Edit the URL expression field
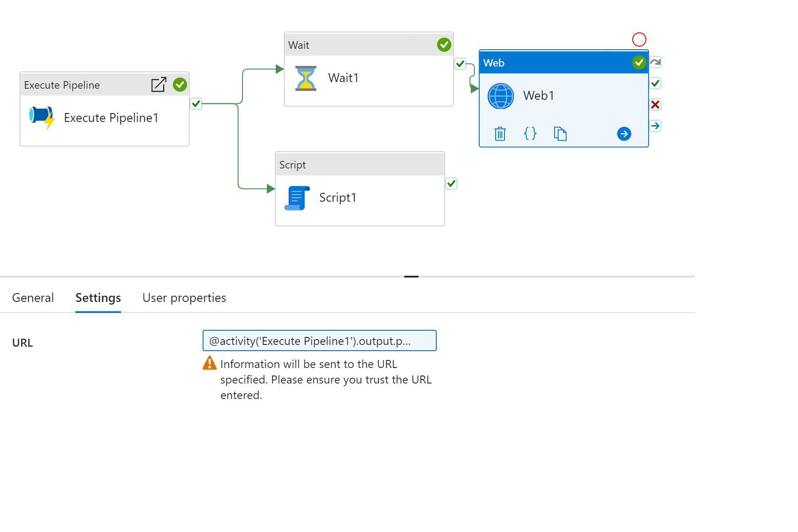Screen dimensions: 798x532 pyautogui.click(x=319, y=340)
